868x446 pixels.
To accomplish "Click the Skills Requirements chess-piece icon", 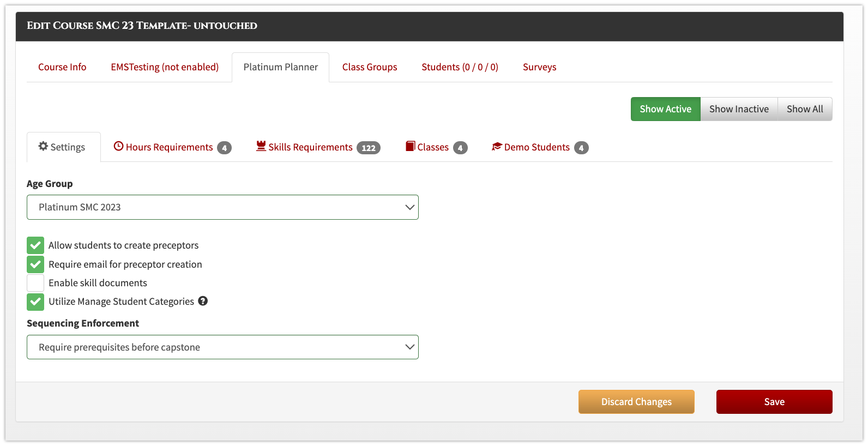I will 261,146.
